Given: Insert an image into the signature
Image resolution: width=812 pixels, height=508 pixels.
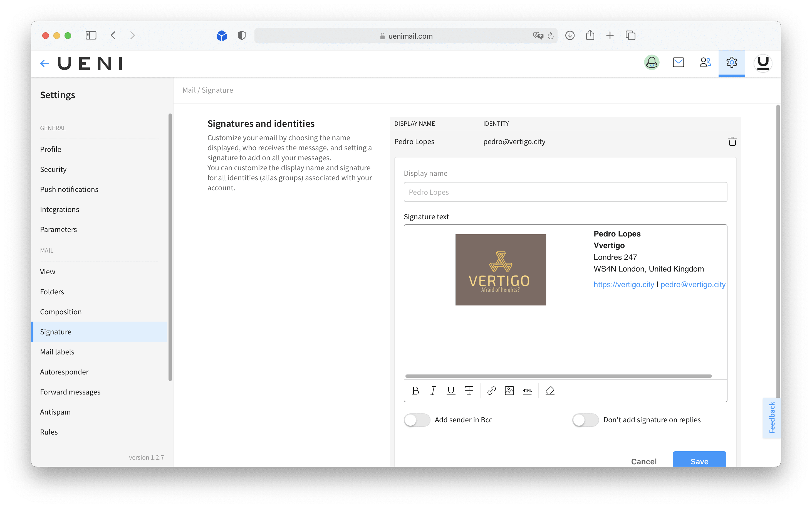Looking at the screenshot, I should [509, 390].
